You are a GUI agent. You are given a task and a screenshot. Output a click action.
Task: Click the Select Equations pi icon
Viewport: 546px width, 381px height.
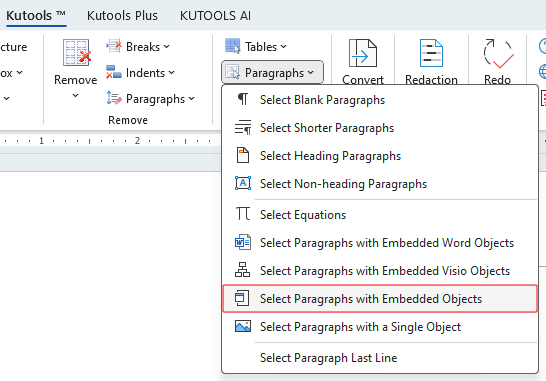243,213
